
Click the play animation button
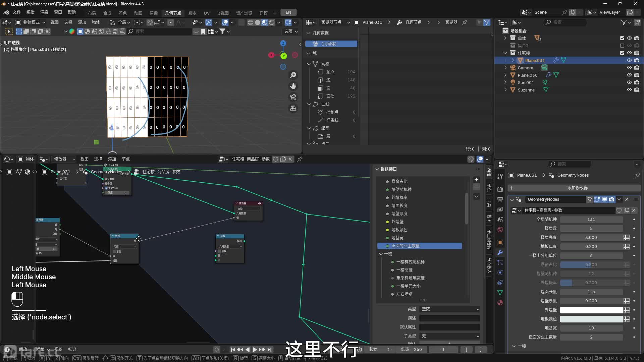(x=255, y=350)
